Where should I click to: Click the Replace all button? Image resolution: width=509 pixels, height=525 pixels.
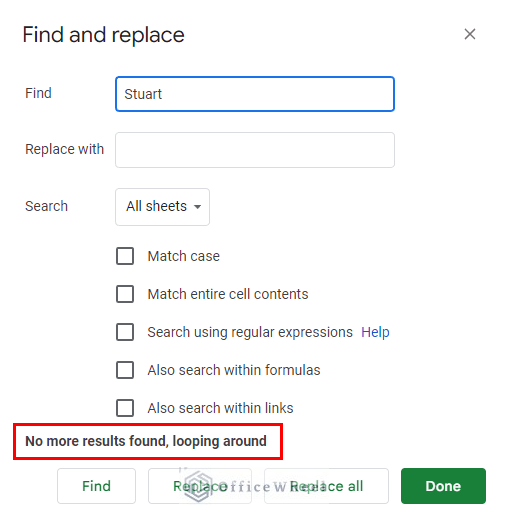326,486
